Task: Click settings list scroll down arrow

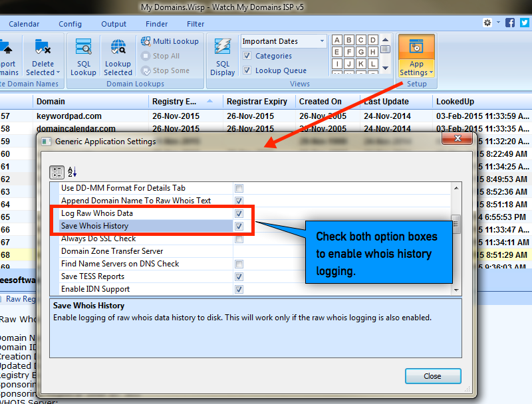Action: click(x=456, y=290)
